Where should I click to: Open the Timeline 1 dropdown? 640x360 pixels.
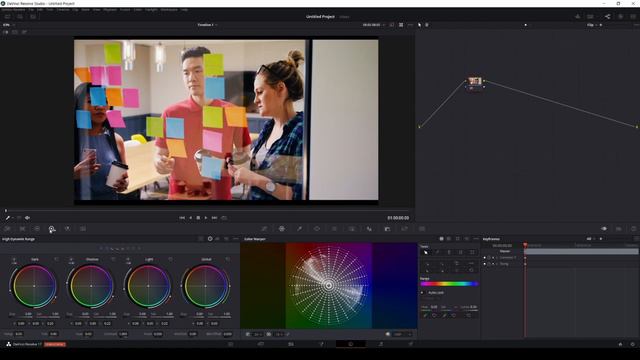pos(207,25)
